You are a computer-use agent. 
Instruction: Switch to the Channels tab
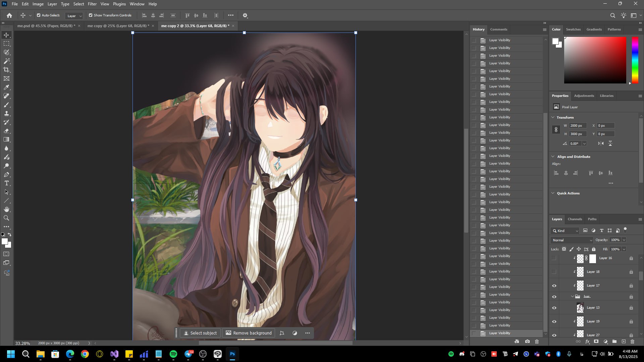click(x=575, y=219)
